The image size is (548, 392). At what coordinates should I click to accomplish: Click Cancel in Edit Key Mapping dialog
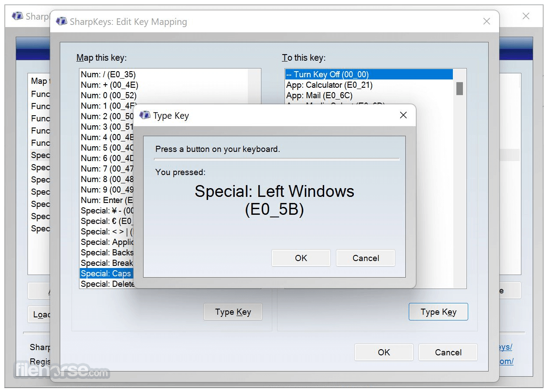[x=448, y=352]
